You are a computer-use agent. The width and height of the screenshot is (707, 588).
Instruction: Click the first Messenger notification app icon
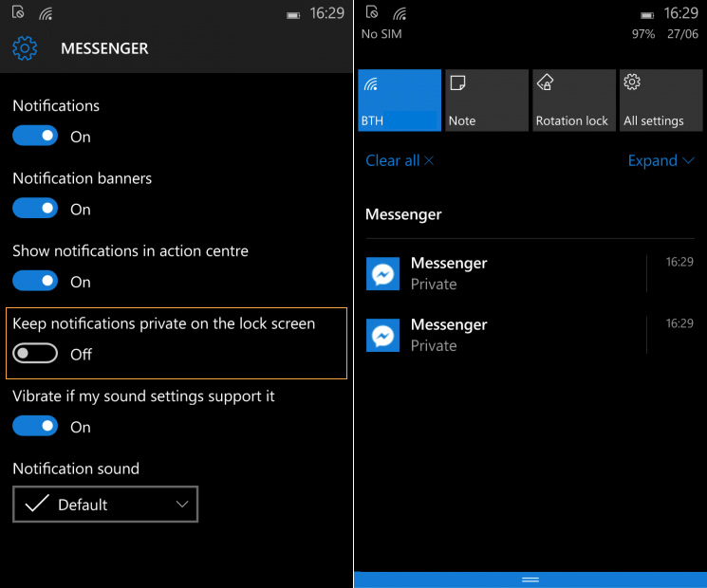pos(382,273)
